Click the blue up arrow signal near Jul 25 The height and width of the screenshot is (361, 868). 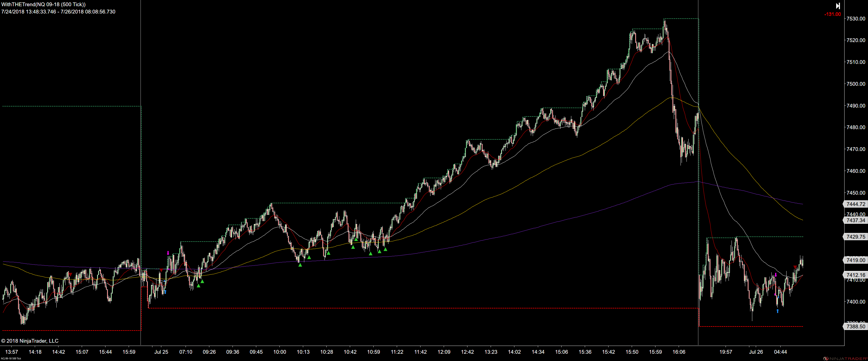click(x=165, y=292)
